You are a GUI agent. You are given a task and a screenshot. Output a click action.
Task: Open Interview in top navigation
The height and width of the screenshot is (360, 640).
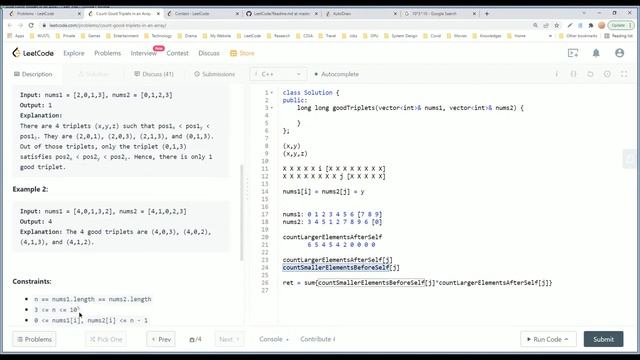coord(144,53)
